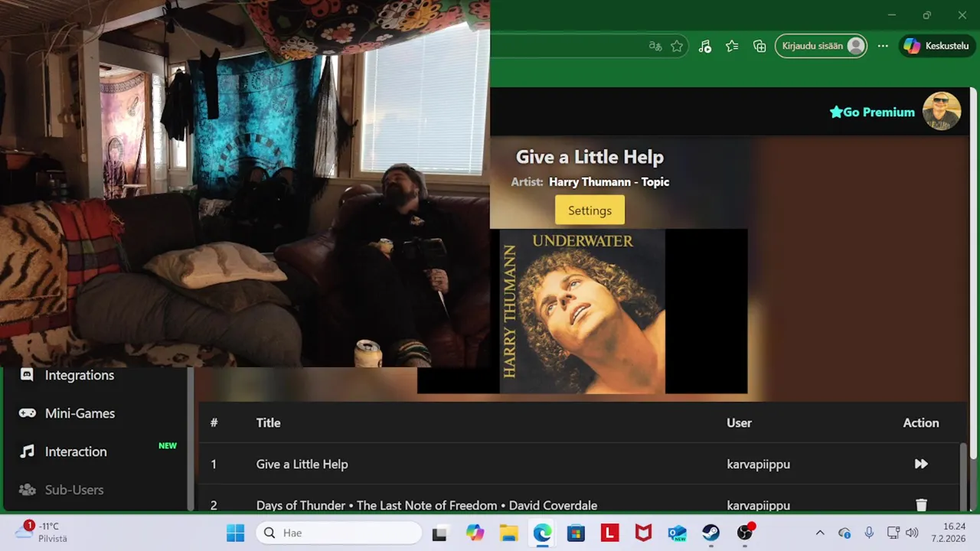The width and height of the screenshot is (980, 551).
Task: Click the Interaction music note icon
Action: [x=27, y=452]
